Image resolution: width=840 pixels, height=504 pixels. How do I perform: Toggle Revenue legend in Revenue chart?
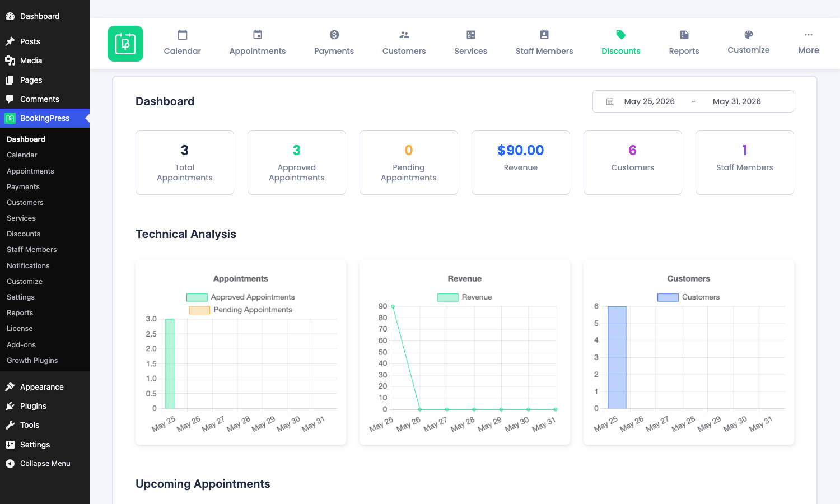[x=465, y=297]
